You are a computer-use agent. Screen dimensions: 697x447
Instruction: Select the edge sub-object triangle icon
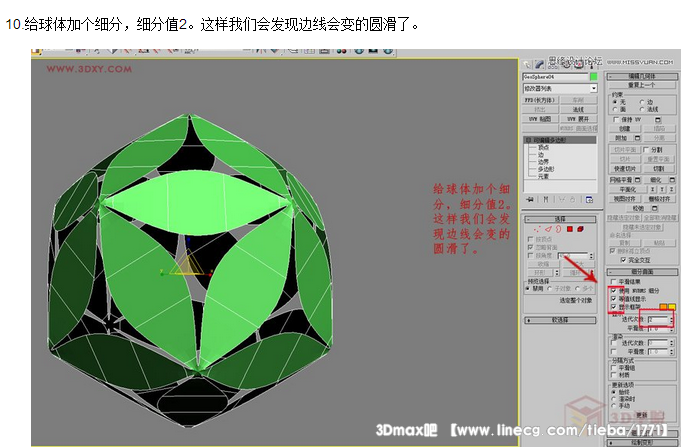coord(548,229)
